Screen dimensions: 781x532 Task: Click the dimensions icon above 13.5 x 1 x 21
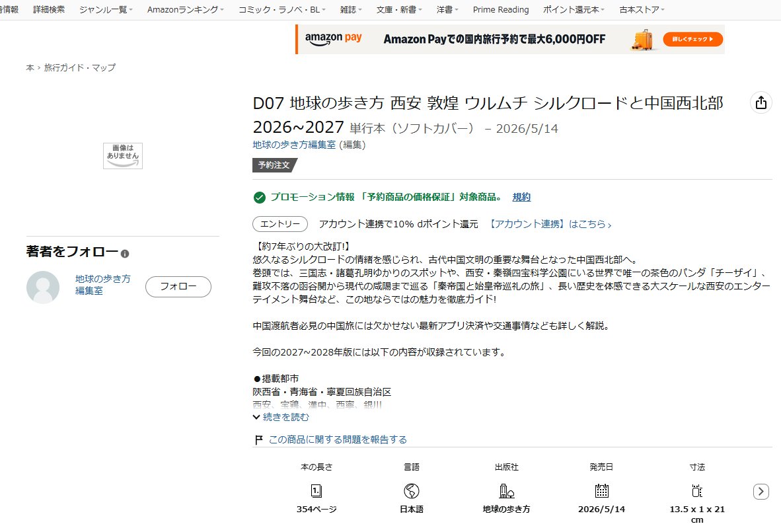point(697,491)
